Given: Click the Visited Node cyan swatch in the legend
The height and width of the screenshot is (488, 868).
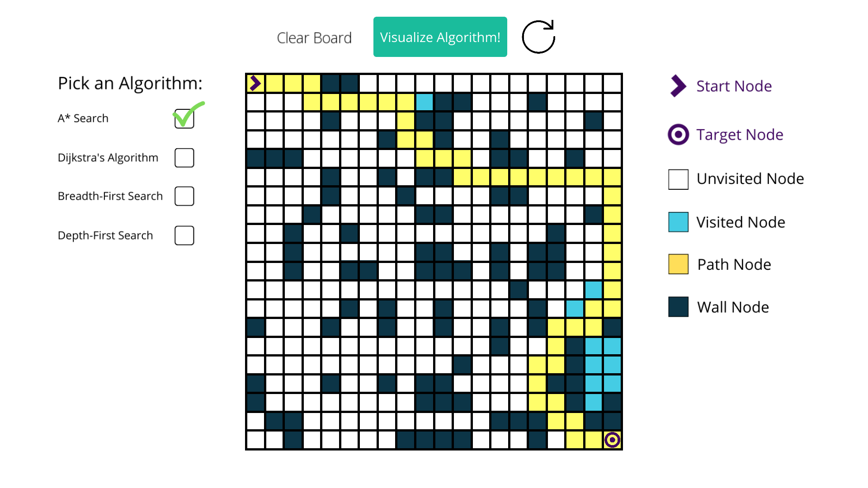Looking at the screenshot, I should tap(678, 222).
